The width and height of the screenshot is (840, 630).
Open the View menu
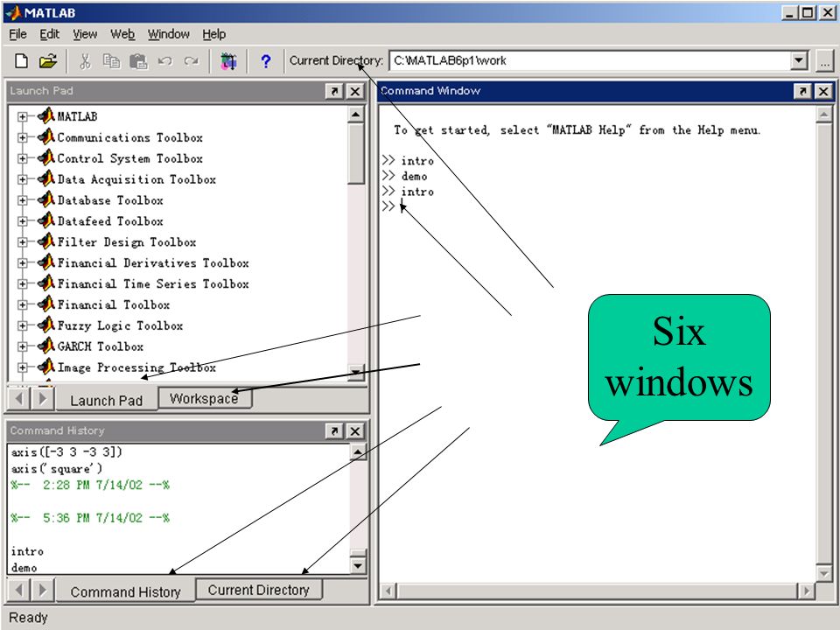click(x=85, y=34)
